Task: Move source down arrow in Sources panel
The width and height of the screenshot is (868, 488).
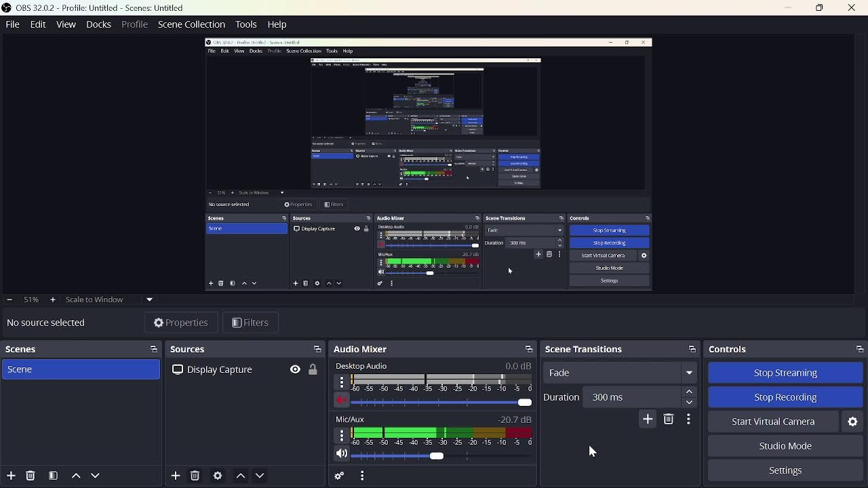Action: [x=260, y=476]
